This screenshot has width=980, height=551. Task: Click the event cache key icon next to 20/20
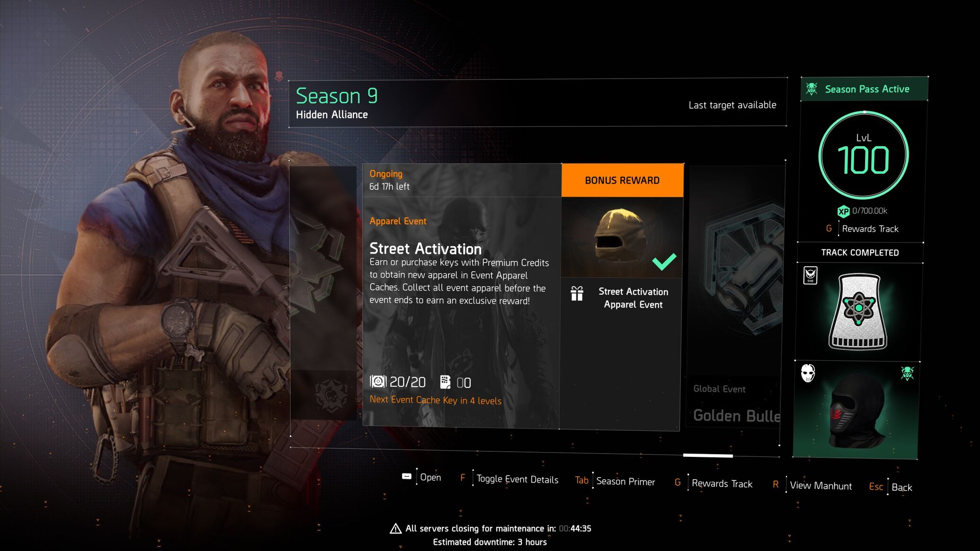378,381
